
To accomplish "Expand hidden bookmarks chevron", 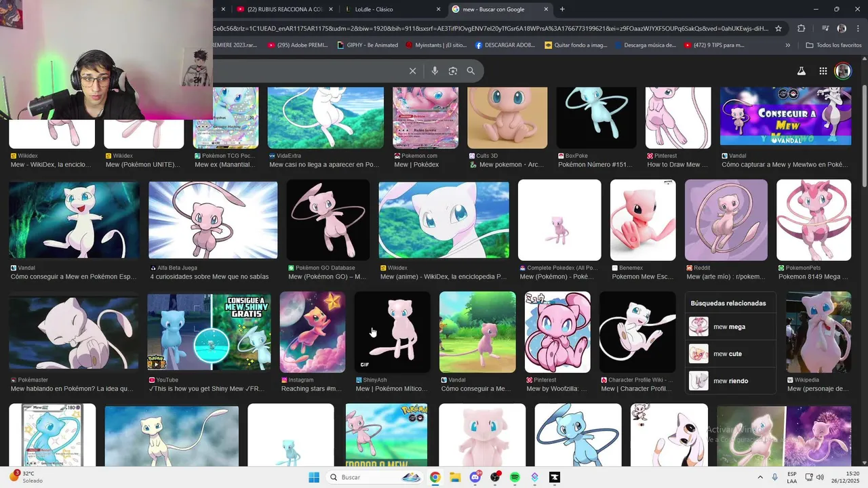I will pos(787,45).
